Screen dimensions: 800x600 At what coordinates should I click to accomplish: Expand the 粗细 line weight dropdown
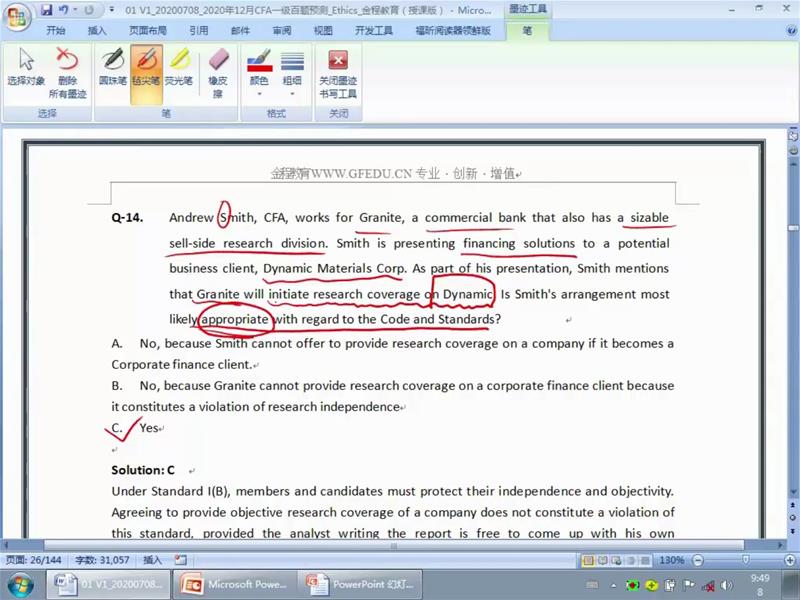(x=292, y=73)
